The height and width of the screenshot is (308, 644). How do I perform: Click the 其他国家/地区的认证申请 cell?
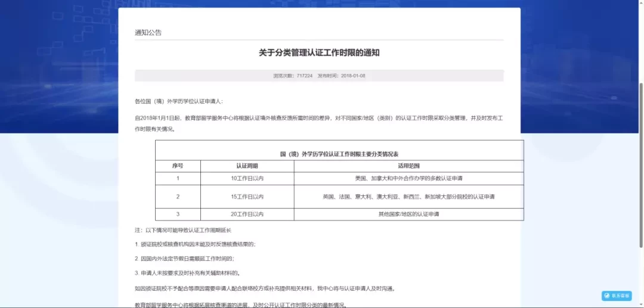(x=408, y=214)
